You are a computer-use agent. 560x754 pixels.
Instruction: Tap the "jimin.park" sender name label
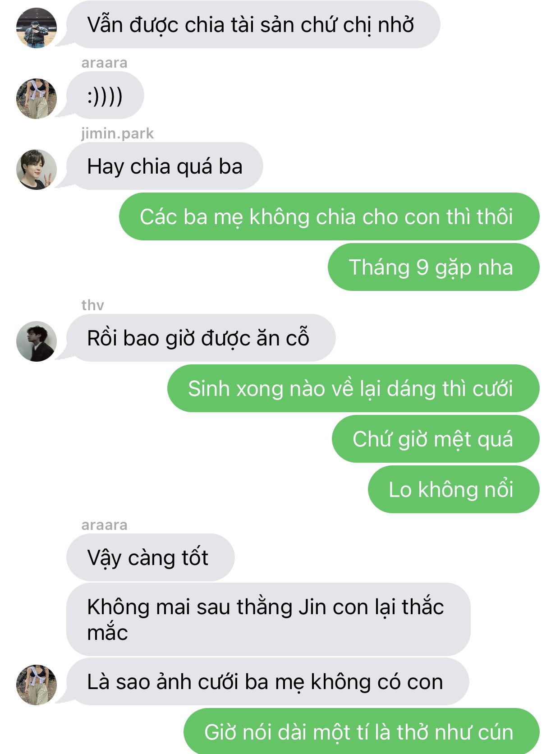pos(117,133)
